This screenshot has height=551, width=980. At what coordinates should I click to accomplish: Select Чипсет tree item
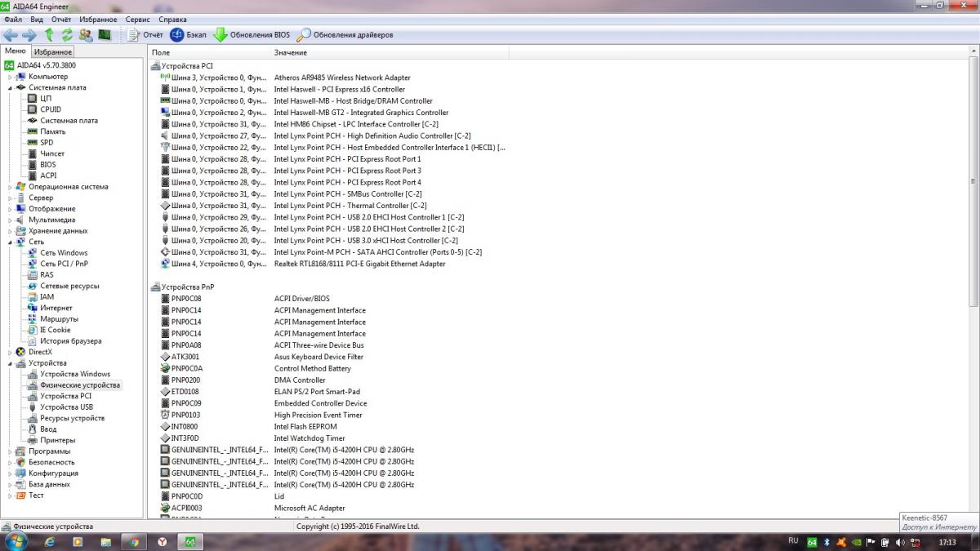(52, 153)
